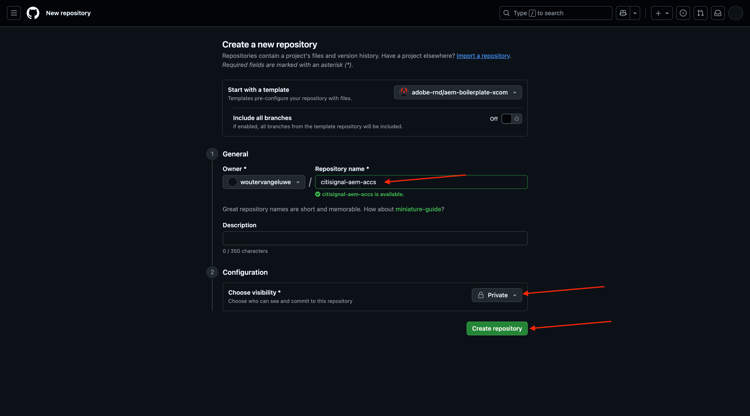This screenshot has width=750, height=416.
Task: Open pull requests icon in header
Action: pos(700,13)
